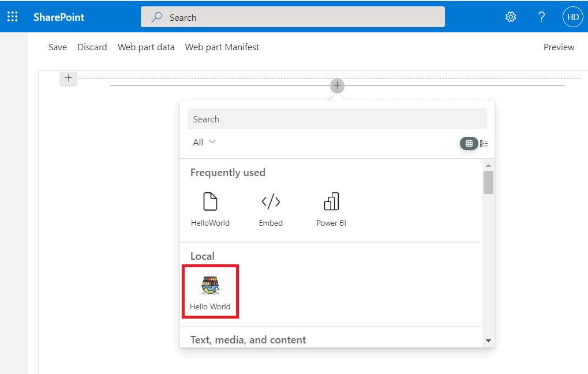Viewport: 588px width, 374px height.
Task: Open the HD account avatar
Action: pyautogui.click(x=572, y=17)
